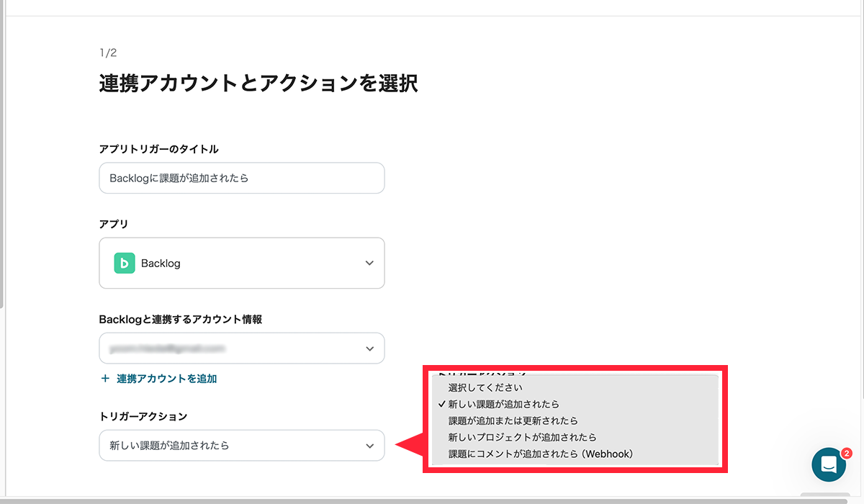Viewport: 864px width, 504px height.
Task: Click the アプリトリガーのタイトル input field
Action: coord(241,178)
